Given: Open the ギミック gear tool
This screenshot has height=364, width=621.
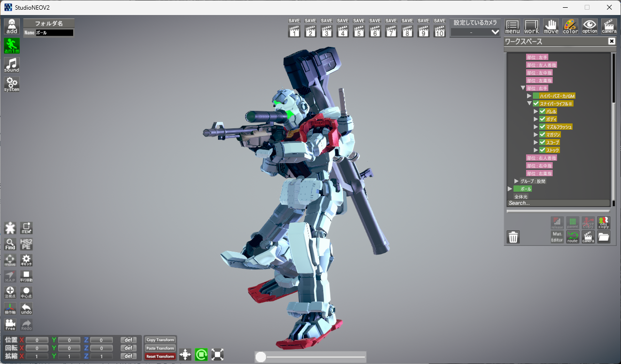Looking at the screenshot, I should point(26,260).
